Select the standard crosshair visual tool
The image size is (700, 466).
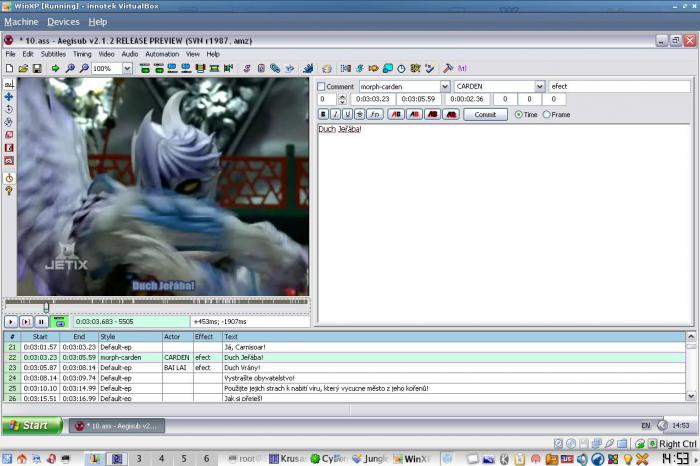point(9,84)
